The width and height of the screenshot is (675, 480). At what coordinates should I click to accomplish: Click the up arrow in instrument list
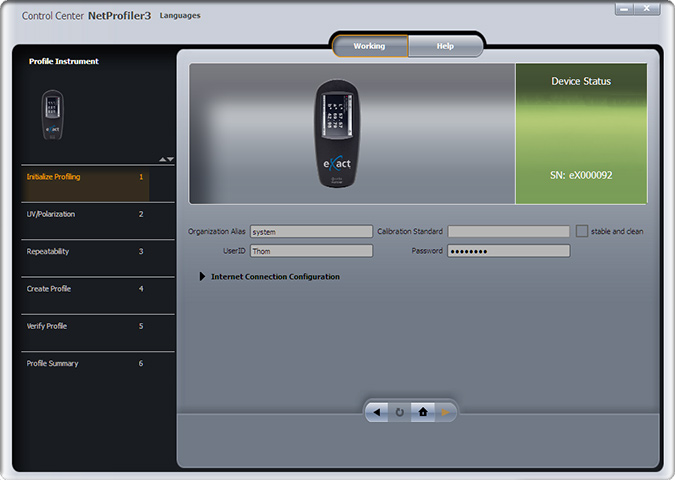pyautogui.click(x=162, y=159)
